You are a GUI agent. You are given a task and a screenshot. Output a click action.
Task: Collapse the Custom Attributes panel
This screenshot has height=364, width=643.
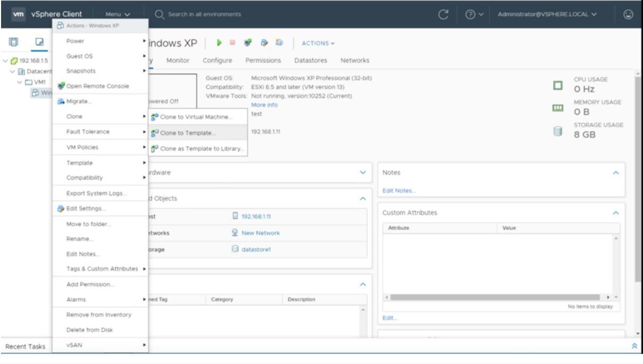coord(616,213)
